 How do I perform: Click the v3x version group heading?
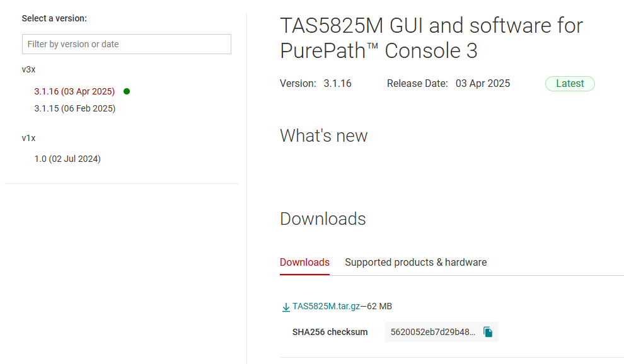coord(28,69)
